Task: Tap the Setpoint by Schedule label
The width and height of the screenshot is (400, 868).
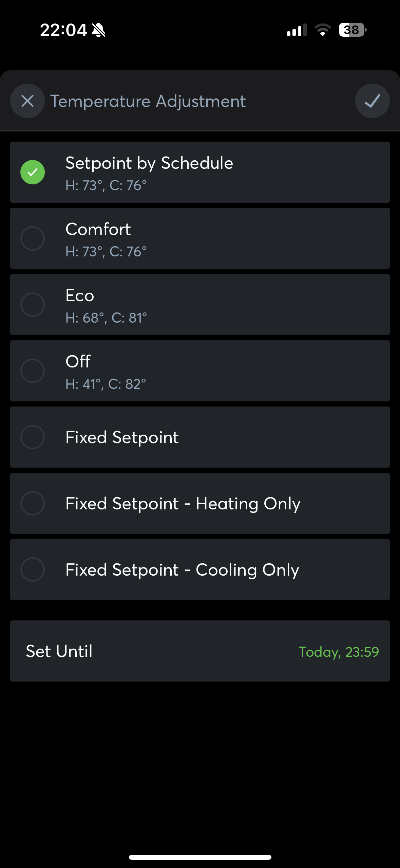Action: click(149, 163)
